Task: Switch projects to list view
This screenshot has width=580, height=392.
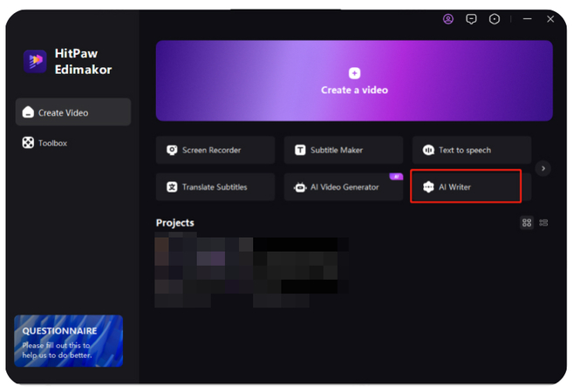Action: (543, 222)
